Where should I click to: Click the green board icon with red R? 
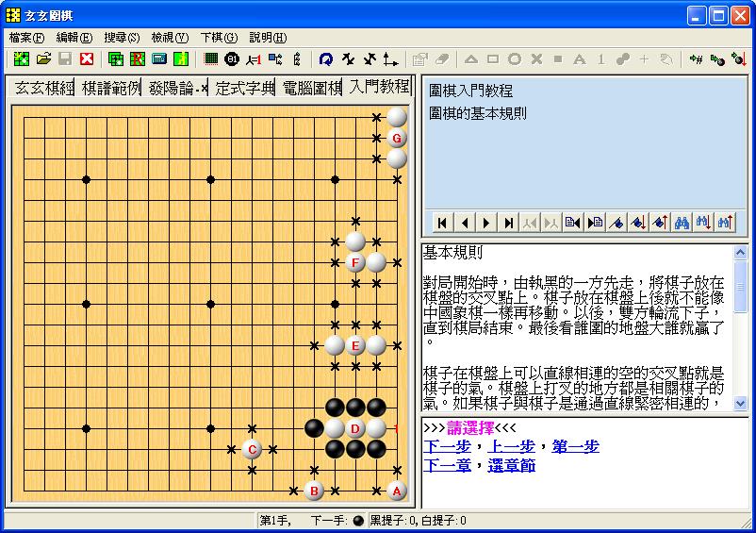pyautogui.click(x=138, y=58)
